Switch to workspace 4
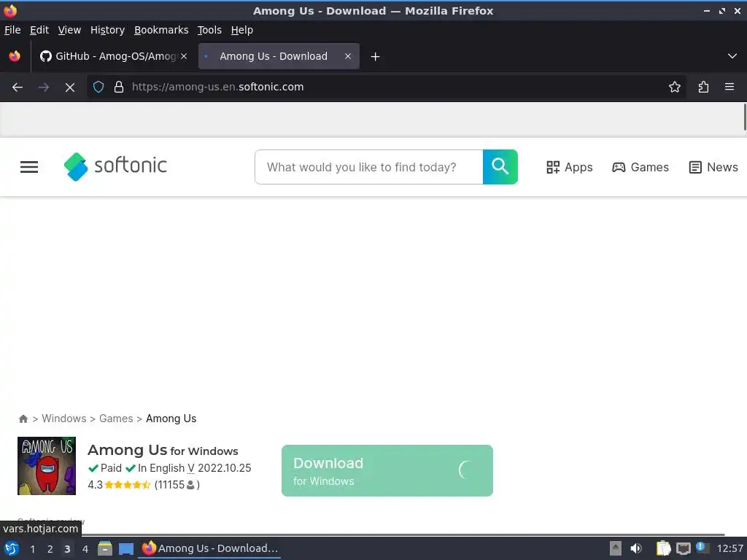This screenshot has height=560, width=747. tap(85, 549)
